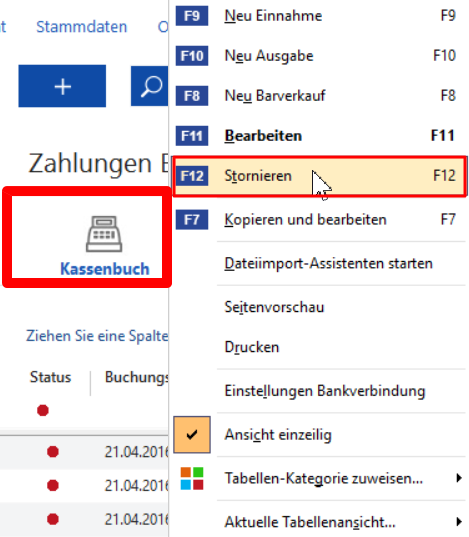Click the F9 icon beside Neu Einnahme
The image size is (469, 537).
click(x=192, y=16)
